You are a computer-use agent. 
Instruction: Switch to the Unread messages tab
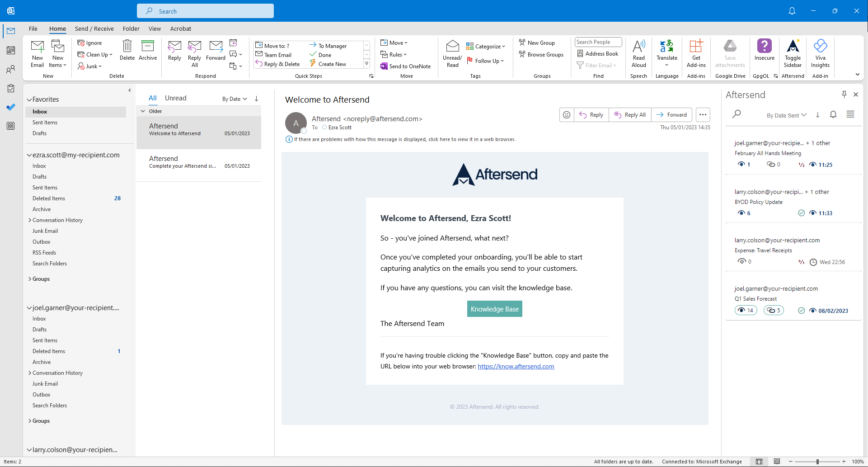(175, 98)
